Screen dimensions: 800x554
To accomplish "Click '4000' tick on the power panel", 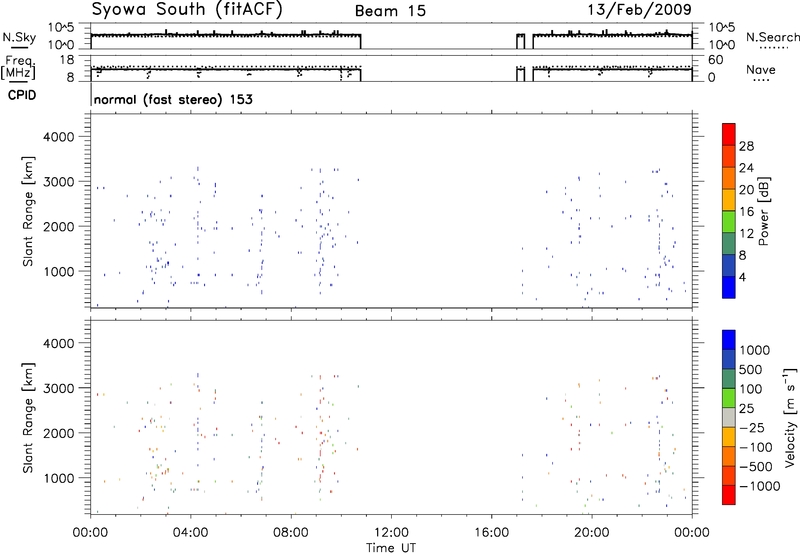I will pyautogui.click(x=58, y=137).
